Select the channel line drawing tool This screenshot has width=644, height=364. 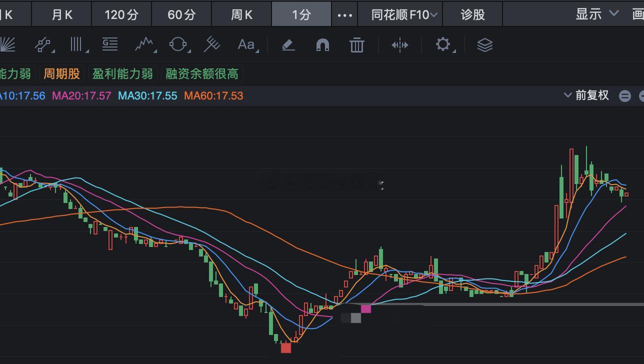pos(44,45)
